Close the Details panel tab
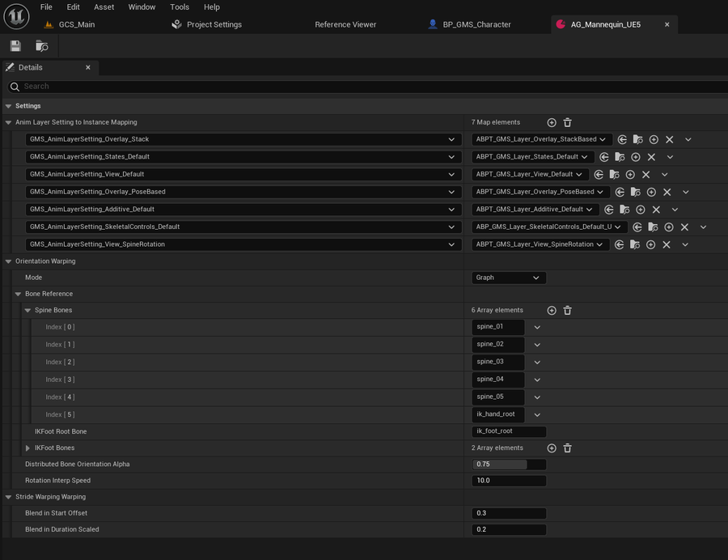This screenshot has height=560, width=728. tap(87, 67)
